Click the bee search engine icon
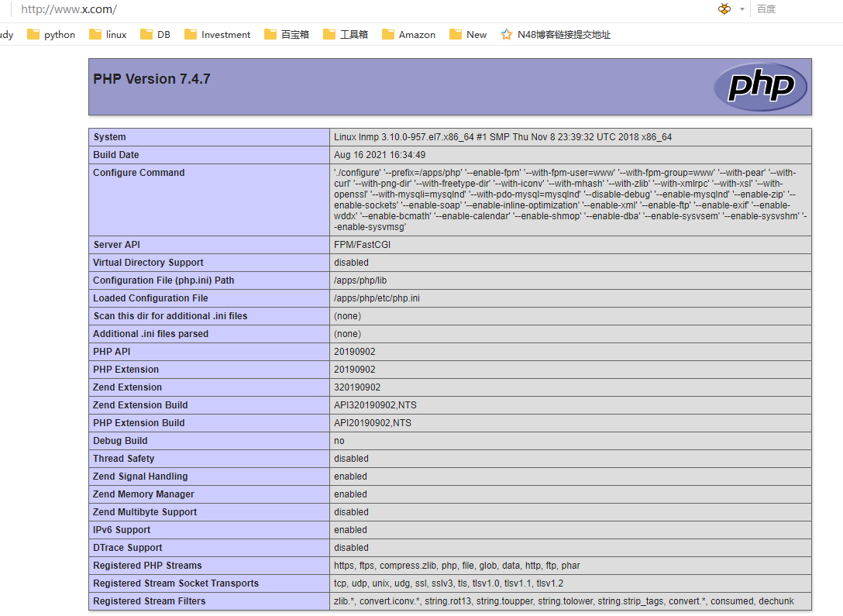 click(724, 9)
